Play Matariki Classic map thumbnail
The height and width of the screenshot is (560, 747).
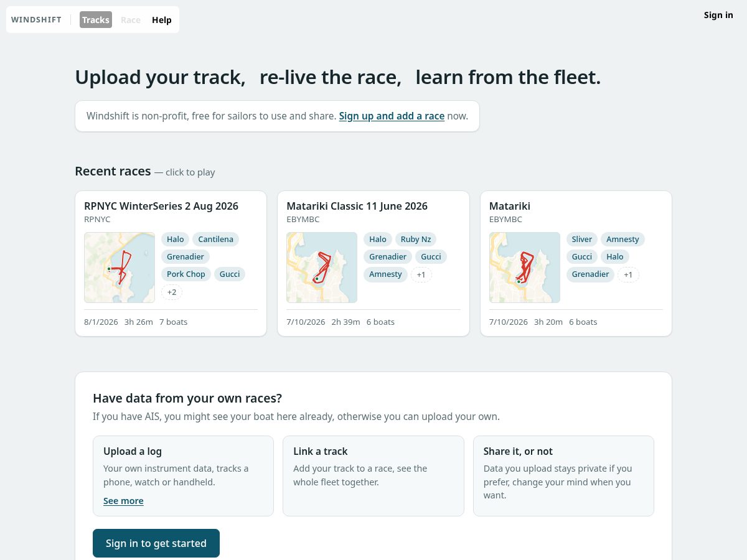(x=322, y=268)
